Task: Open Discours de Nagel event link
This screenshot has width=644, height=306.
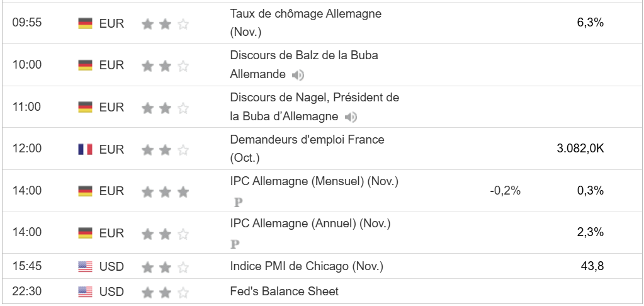Action: (314, 98)
